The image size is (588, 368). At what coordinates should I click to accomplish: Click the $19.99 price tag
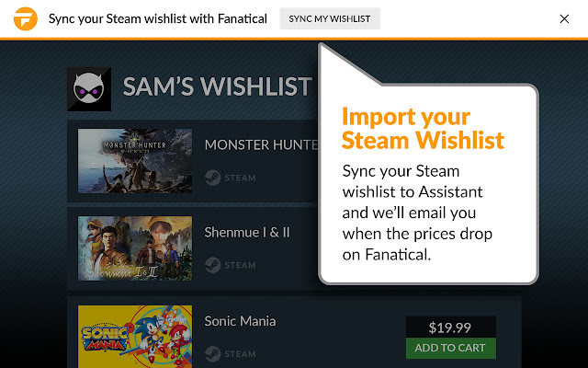(x=450, y=327)
